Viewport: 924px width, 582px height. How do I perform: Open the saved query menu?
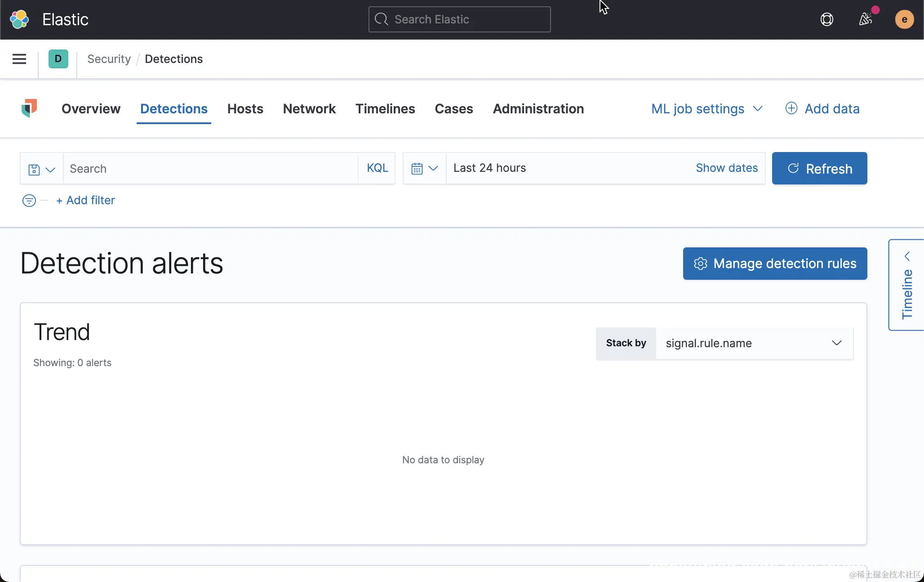click(x=41, y=169)
